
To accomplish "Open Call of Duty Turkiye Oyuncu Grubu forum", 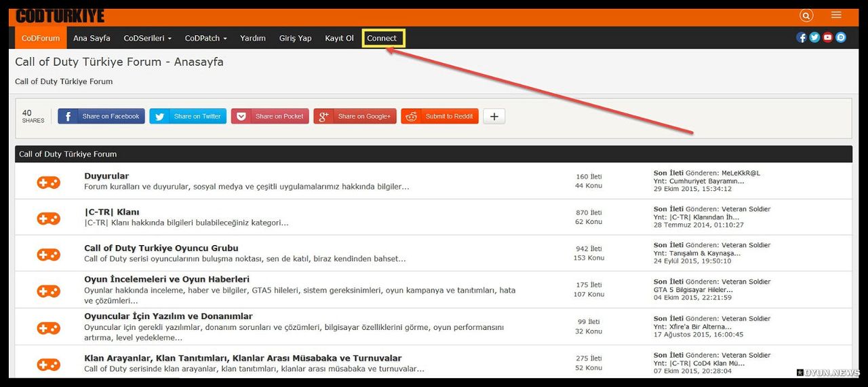I will coord(161,248).
